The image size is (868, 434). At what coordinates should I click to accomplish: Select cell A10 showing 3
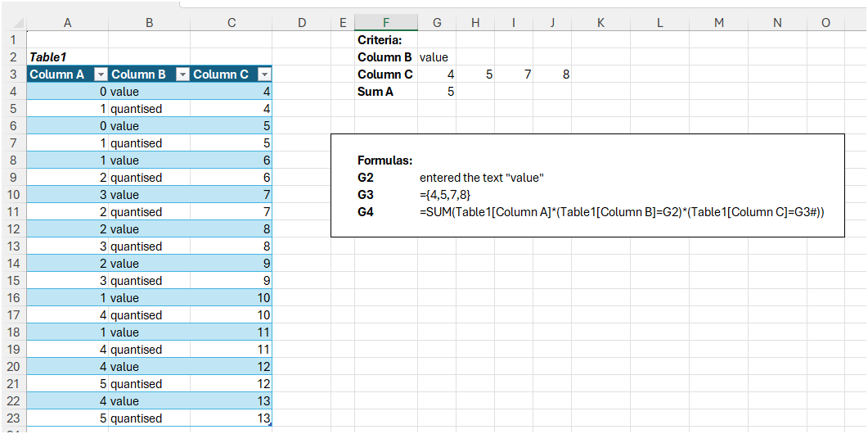point(68,195)
